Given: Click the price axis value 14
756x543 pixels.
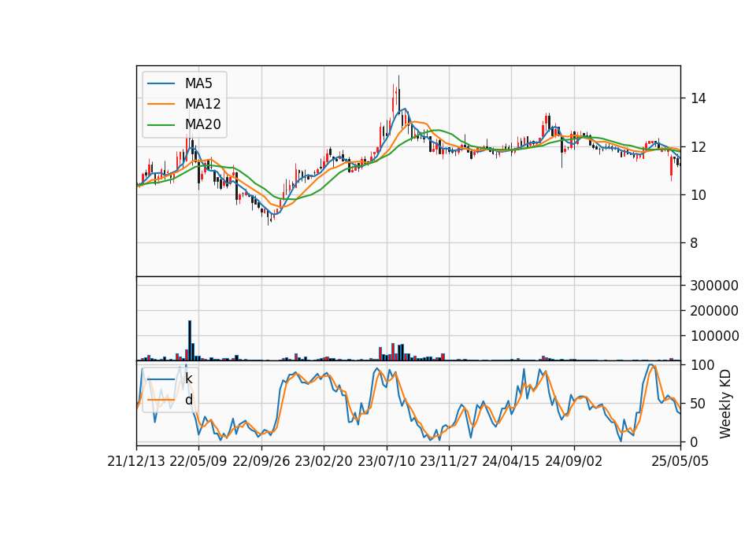Looking at the screenshot, I should pyautogui.click(x=699, y=99).
